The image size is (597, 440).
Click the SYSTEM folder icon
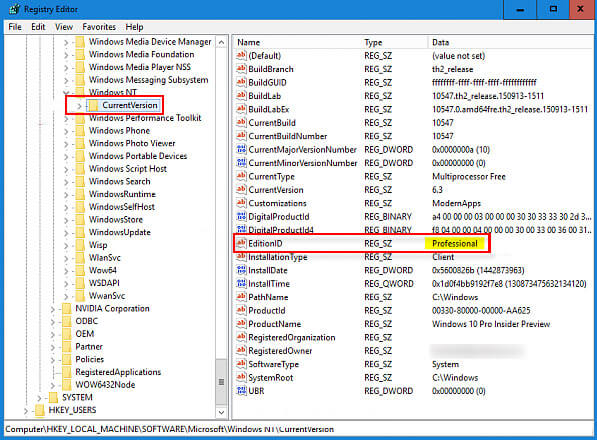pyautogui.click(x=53, y=397)
